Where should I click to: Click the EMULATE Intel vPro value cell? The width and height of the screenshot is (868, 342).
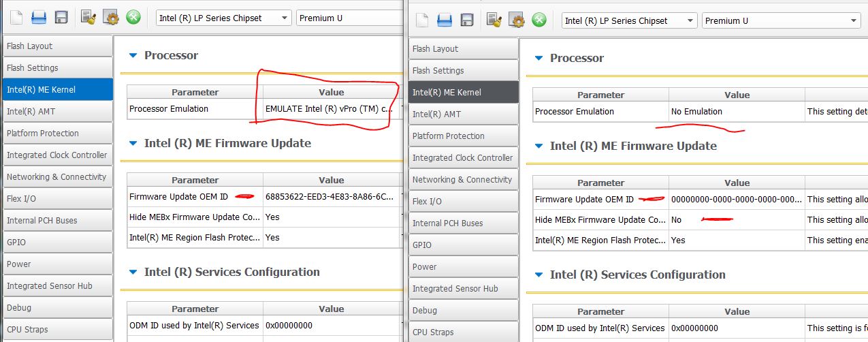click(x=331, y=109)
